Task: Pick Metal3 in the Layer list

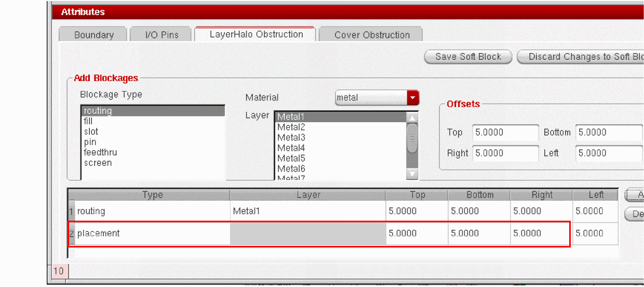Action: pos(291,137)
